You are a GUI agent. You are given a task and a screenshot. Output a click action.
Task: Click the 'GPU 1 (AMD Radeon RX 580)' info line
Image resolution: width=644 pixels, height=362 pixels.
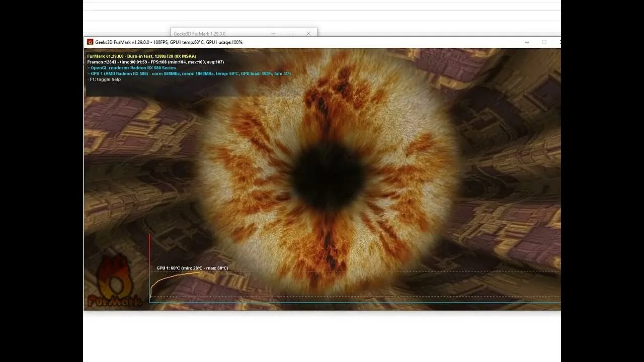(x=189, y=73)
